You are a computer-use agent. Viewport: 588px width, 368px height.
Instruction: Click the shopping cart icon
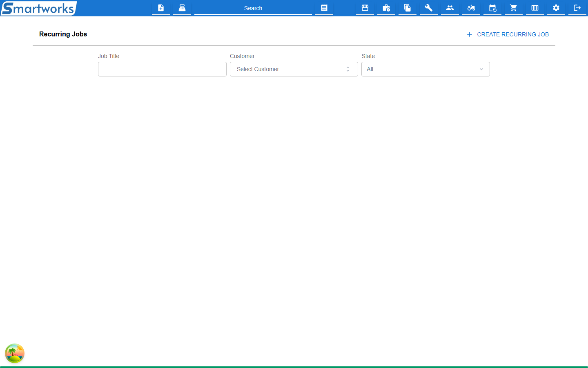(x=514, y=8)
